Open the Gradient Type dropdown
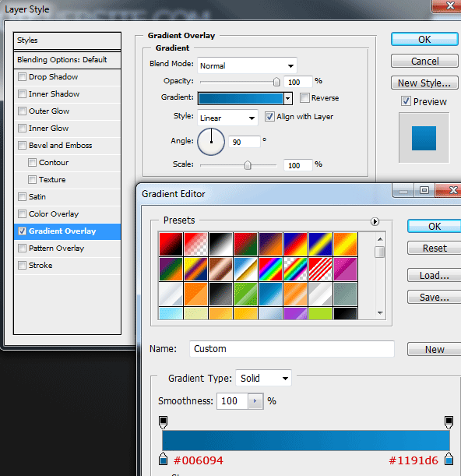 [263, 378]
